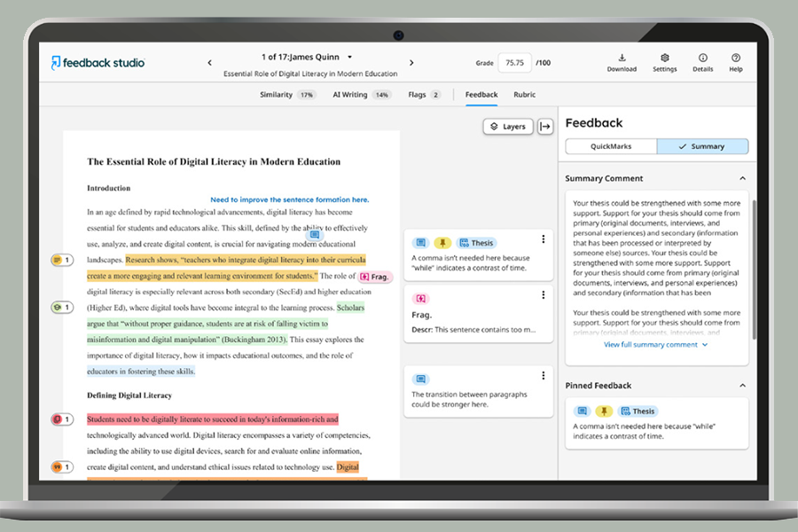The height and width of the screenshot is (532, 798).
Task: Click the AI Writing 14% badge
Action: pos(381,95)
